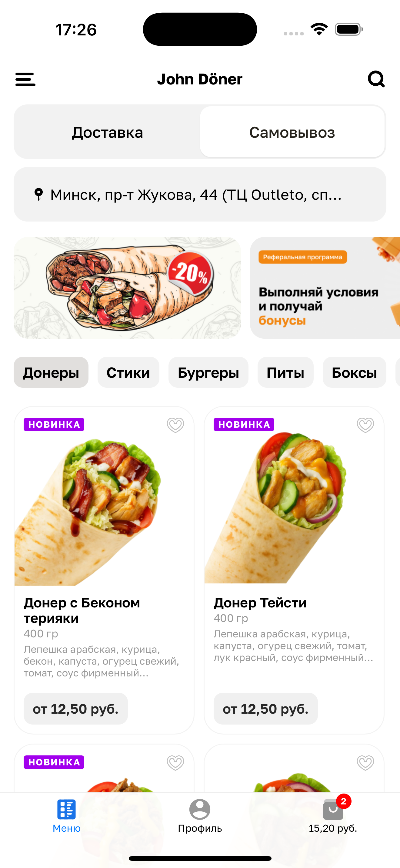The image size is (400, 868).
Task: Switch to Самовывоз option
Action: (x=292, y=132)
